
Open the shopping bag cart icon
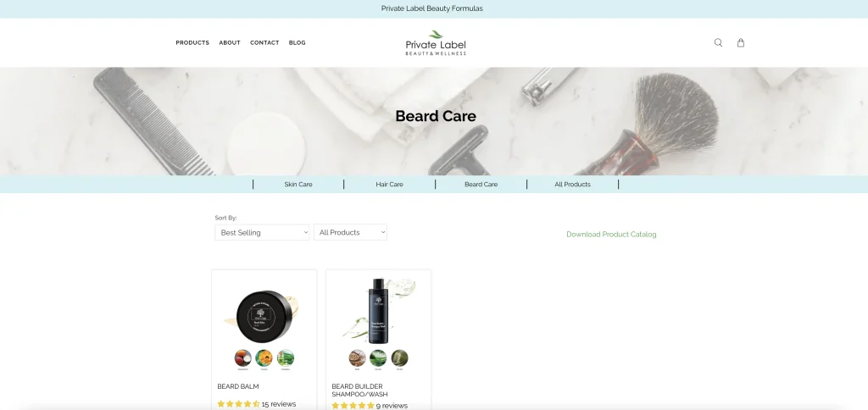click(x=741, y=42)
